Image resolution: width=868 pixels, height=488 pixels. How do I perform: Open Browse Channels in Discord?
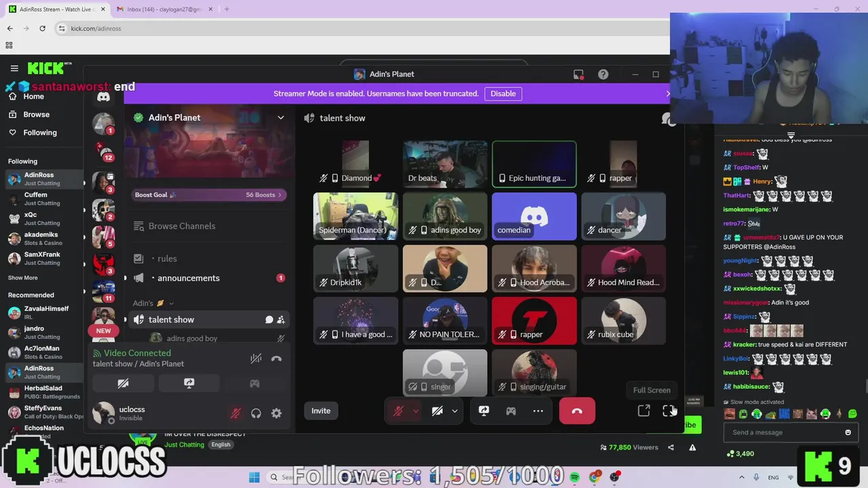pos(182,226)
